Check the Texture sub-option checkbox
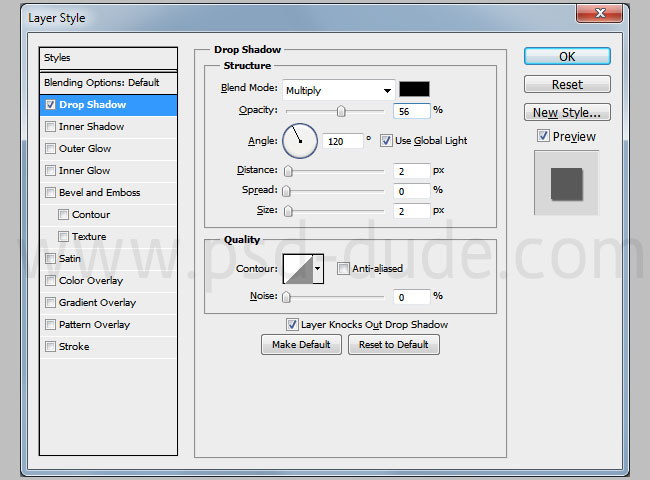This screenshot has height=480, width=650. [x=63, y=236]
